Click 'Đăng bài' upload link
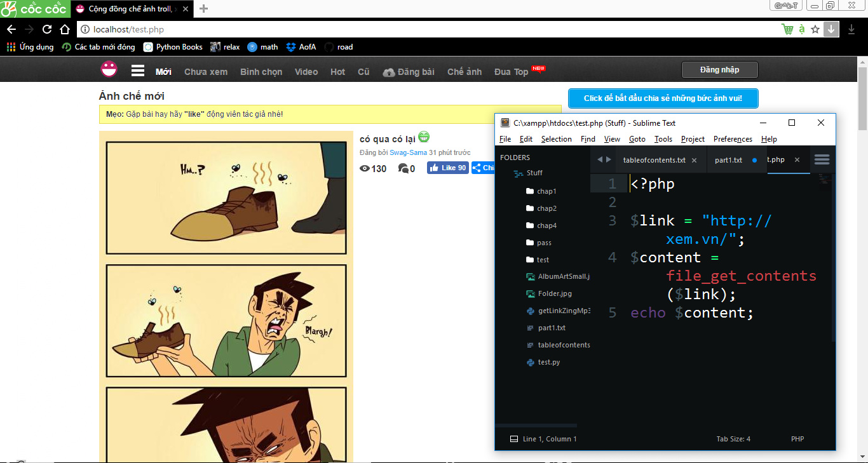Screen dimensions: 868x463 click(409, 72)
